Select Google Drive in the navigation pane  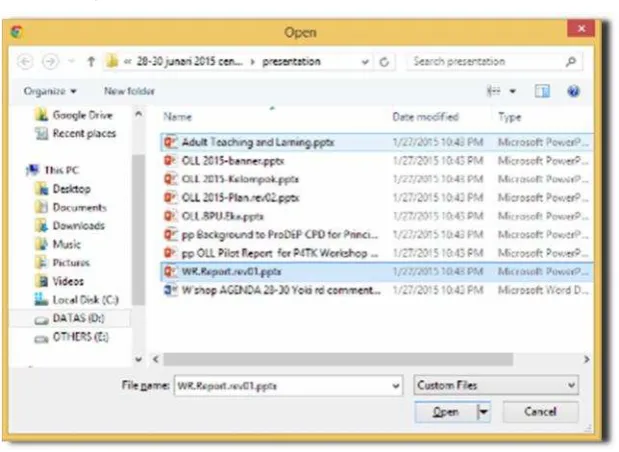click(74, 115)
